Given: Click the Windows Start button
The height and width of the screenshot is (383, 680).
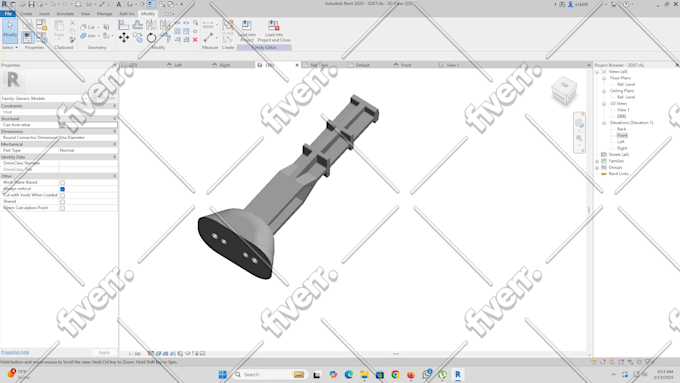Looking at the screenshot, I should pos(222,374).
